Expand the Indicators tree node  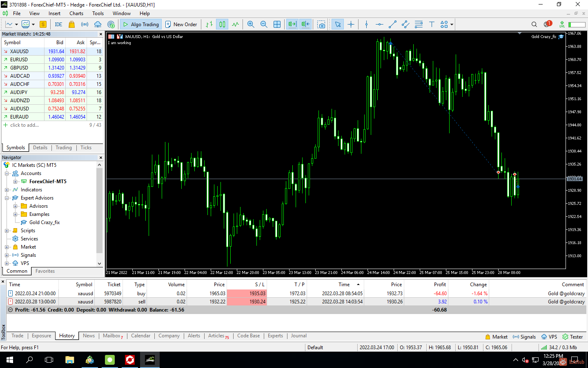(7, 190)
